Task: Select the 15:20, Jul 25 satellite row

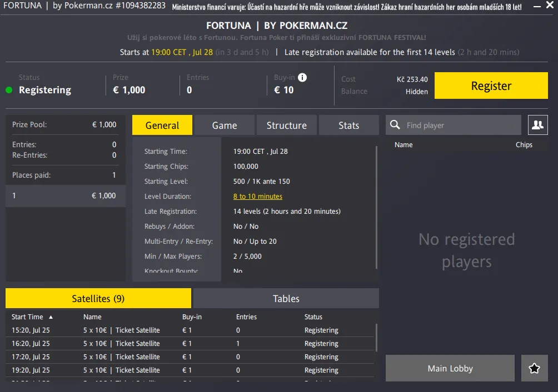Action: click(190, 330)
